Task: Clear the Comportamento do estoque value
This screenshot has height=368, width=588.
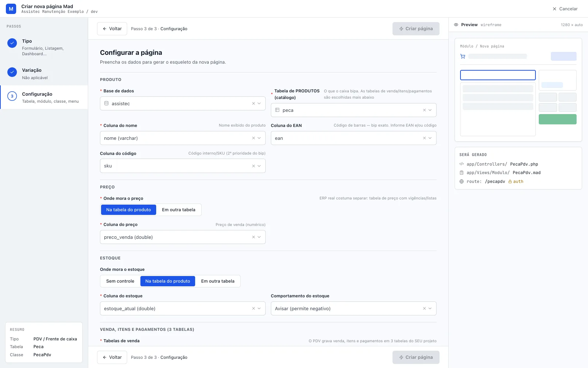Action: click(x=424, y=308)
